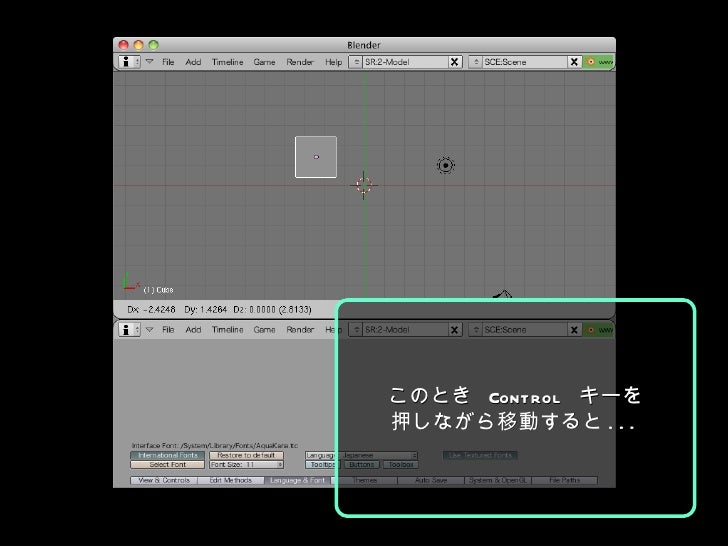The width and height of the screenshot is (728, 546).
Task: Toggle Use Textured Fonts option
Action: tap(480, 455)
